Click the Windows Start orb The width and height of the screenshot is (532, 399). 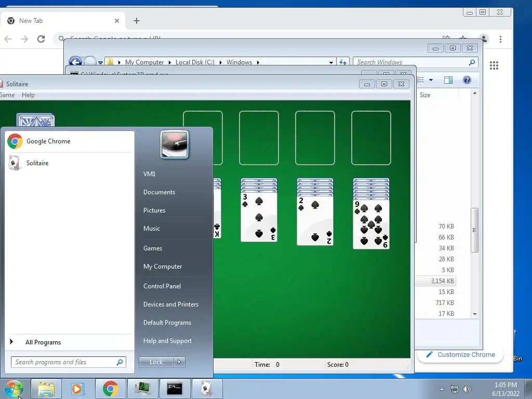[14, 389]
